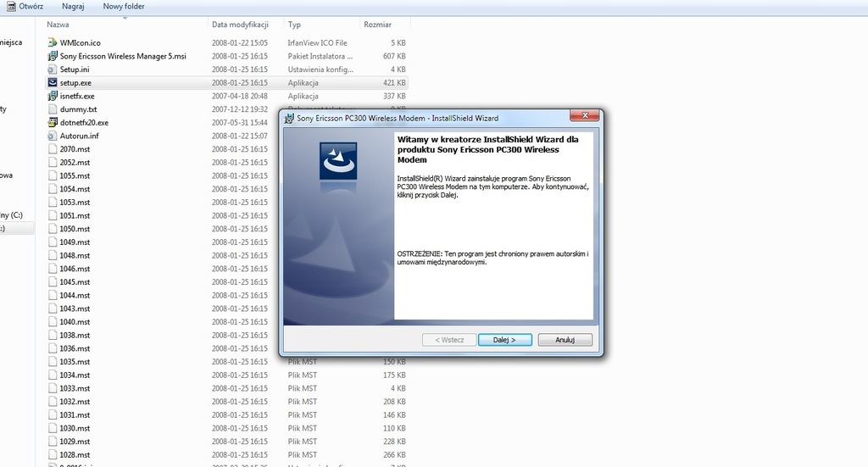Click the 1050.mst file icon
The image size is (868, 467).
(x=52, y=229)
